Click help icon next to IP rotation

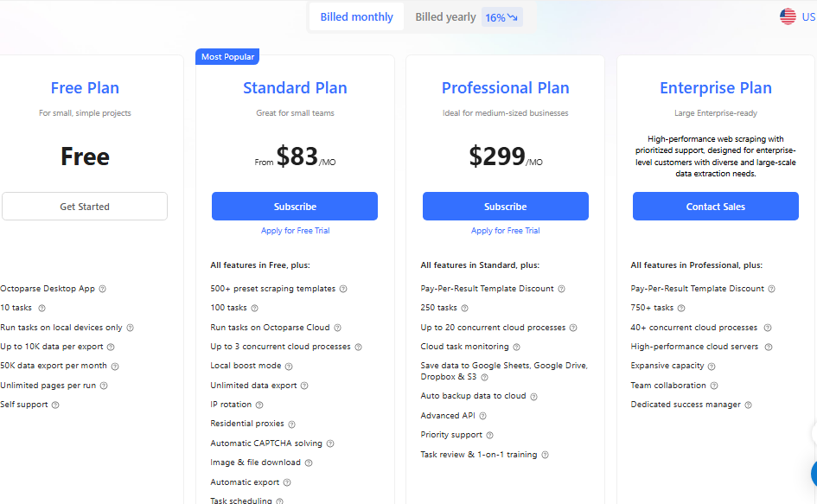pos(259,405)
